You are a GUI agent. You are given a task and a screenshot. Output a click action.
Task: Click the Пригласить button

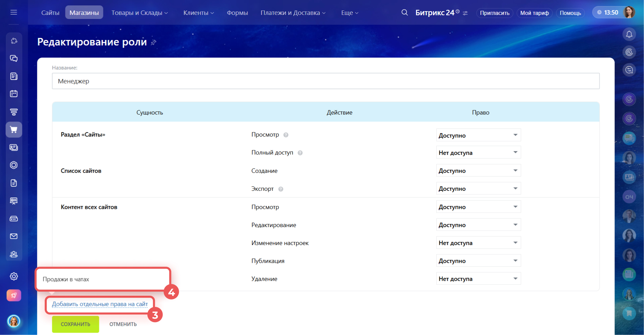coord(494,13)
